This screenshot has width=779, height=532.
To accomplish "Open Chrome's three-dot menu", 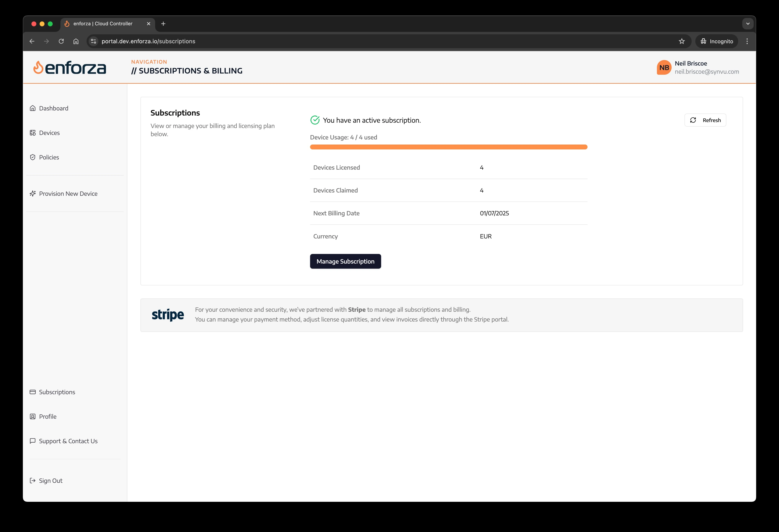I will pos(747,41).
